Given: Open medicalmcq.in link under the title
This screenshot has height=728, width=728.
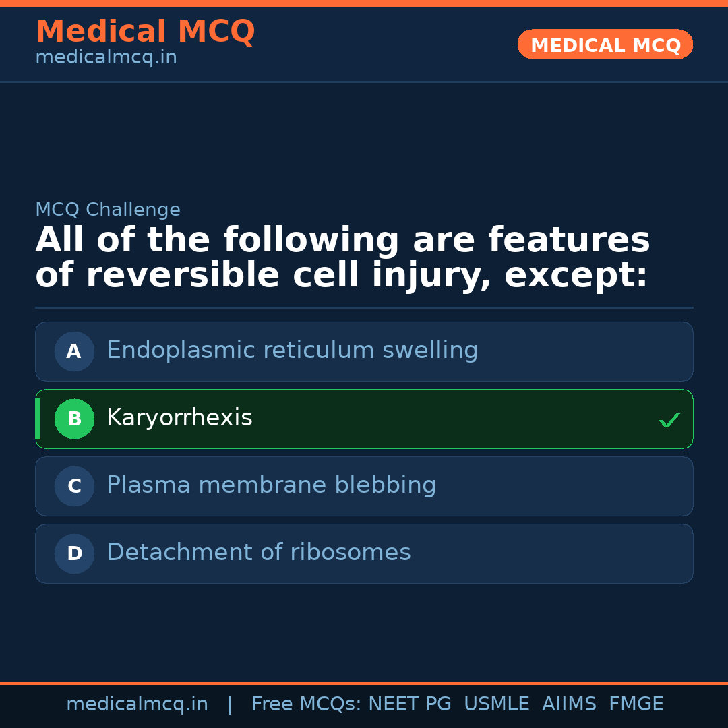Looking at the screenshot, I should tap(106, 58).
